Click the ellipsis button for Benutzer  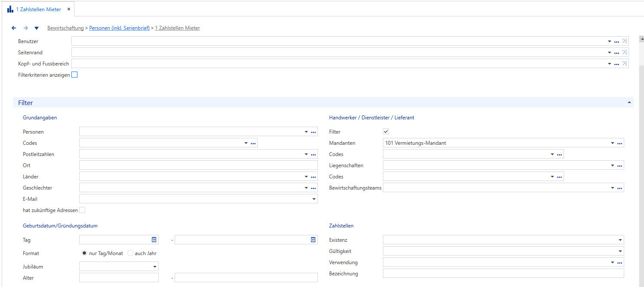[616, 41]
